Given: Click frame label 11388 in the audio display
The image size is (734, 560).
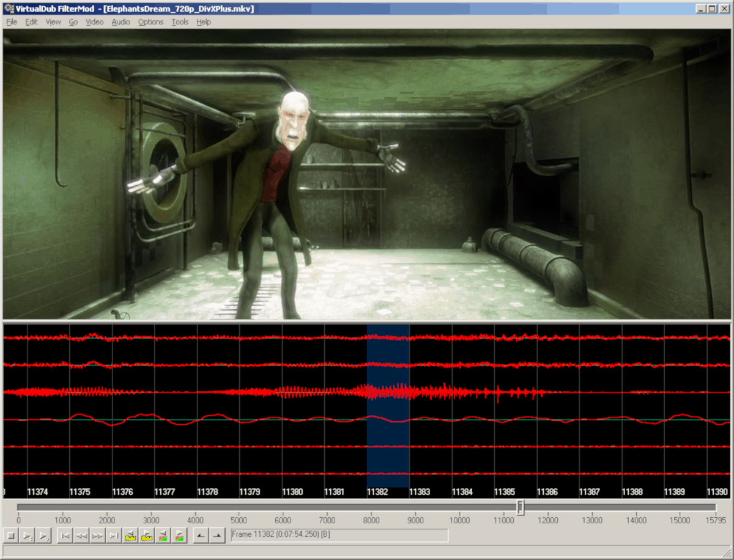Looking at the screenshot, I should [633, 492].
